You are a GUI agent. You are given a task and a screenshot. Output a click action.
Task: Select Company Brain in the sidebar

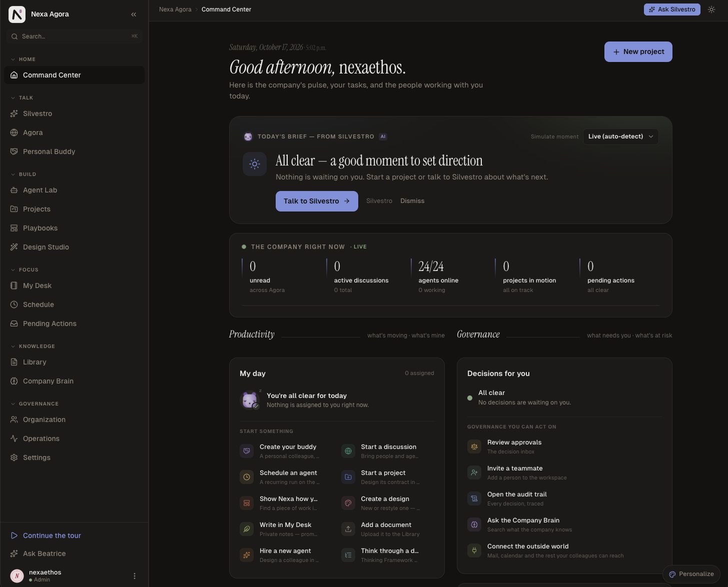(x=74, y=381)
